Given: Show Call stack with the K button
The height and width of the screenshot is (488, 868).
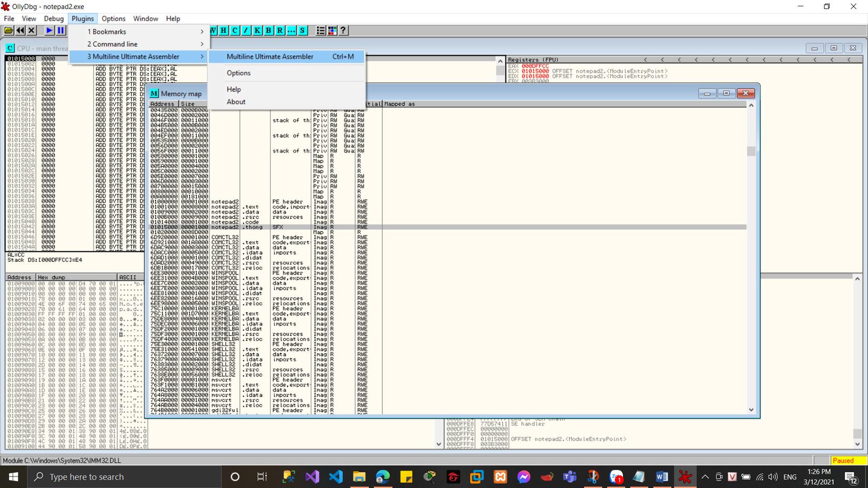Looking at the screenshot, I should (257, 30).
